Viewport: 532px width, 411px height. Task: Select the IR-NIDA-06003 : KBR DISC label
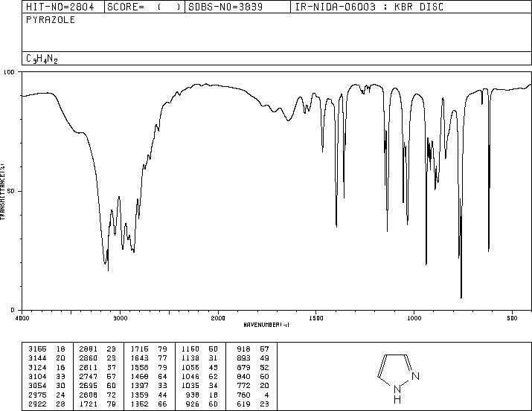click(x=369, y=7)
